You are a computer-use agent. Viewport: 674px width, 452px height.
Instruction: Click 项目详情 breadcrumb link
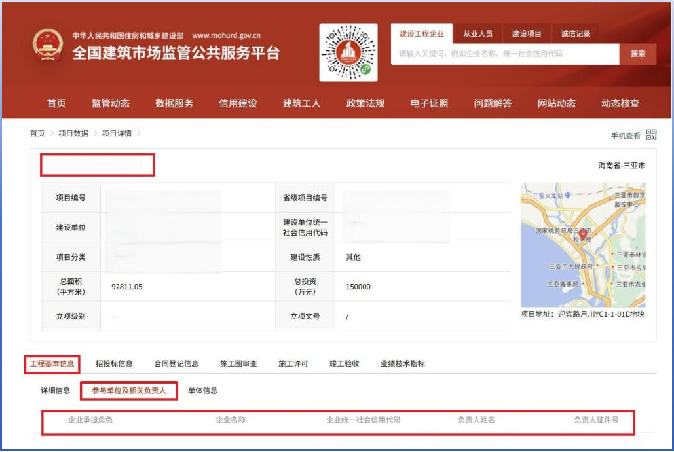click(117, 133)
